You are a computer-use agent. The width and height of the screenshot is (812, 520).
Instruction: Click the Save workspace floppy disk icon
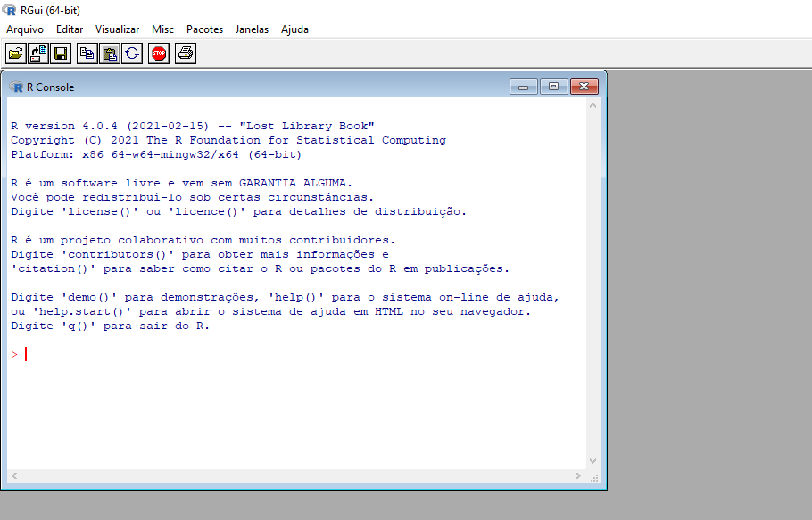click(61, 54)
